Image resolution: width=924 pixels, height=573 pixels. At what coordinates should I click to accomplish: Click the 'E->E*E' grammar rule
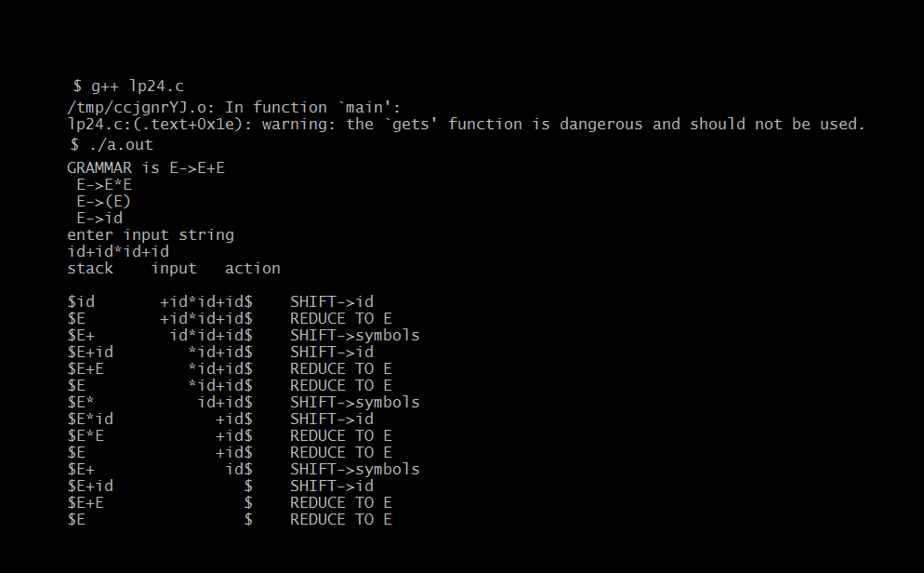[104, 184]
